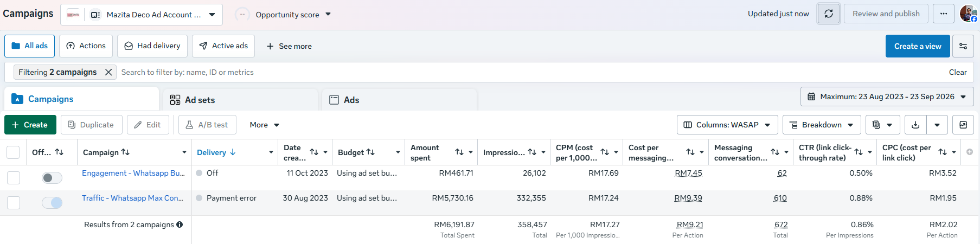This screenshot has width=980, height=244.
Task: Click the results info icon
Action: (x=180, y=224)
